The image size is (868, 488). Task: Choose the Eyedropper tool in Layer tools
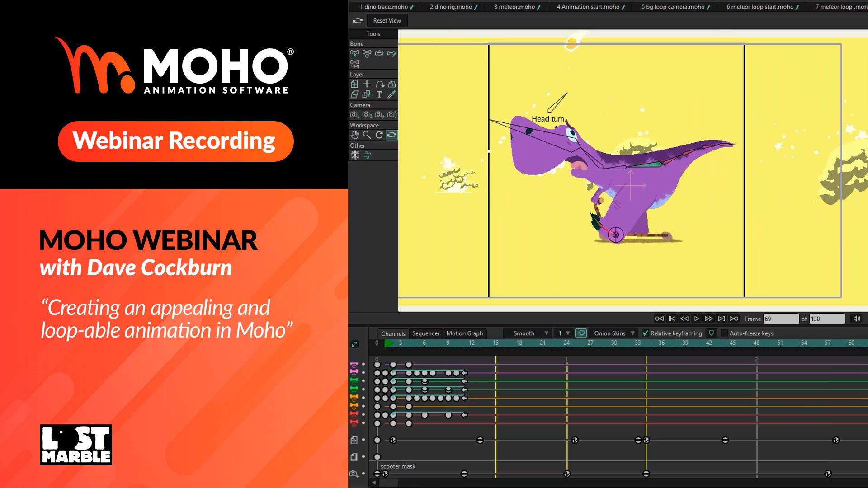tap(392, 94)
